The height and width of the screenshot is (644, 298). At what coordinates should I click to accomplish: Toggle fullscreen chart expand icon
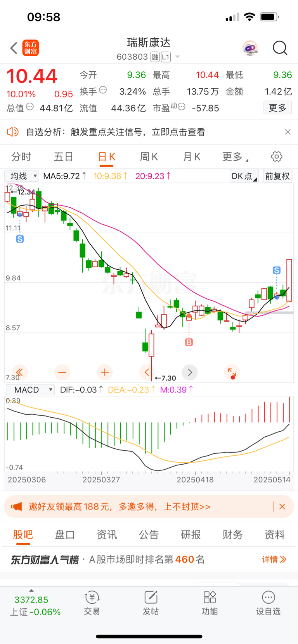tap(232, 372)
